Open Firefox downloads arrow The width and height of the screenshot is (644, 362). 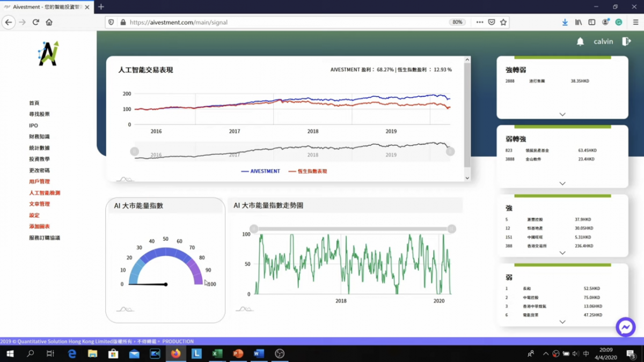pyautogui.click(x=565, y=23)
